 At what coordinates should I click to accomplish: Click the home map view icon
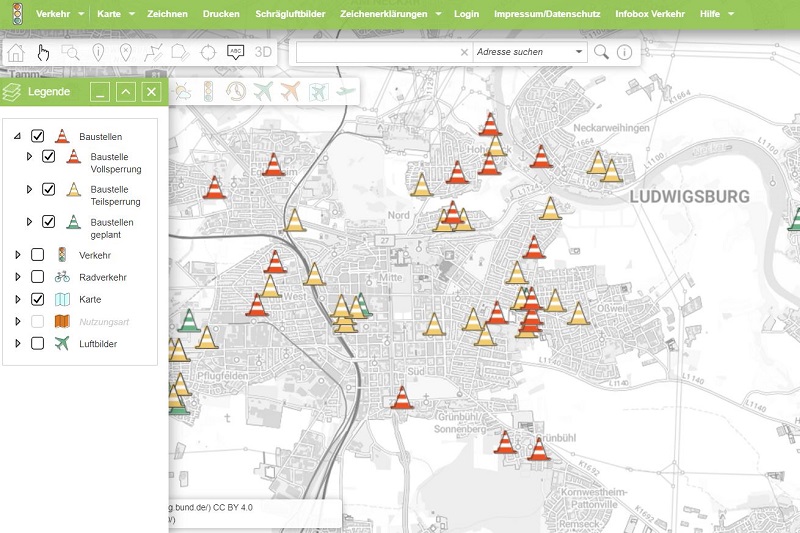(x=17, y=53)
